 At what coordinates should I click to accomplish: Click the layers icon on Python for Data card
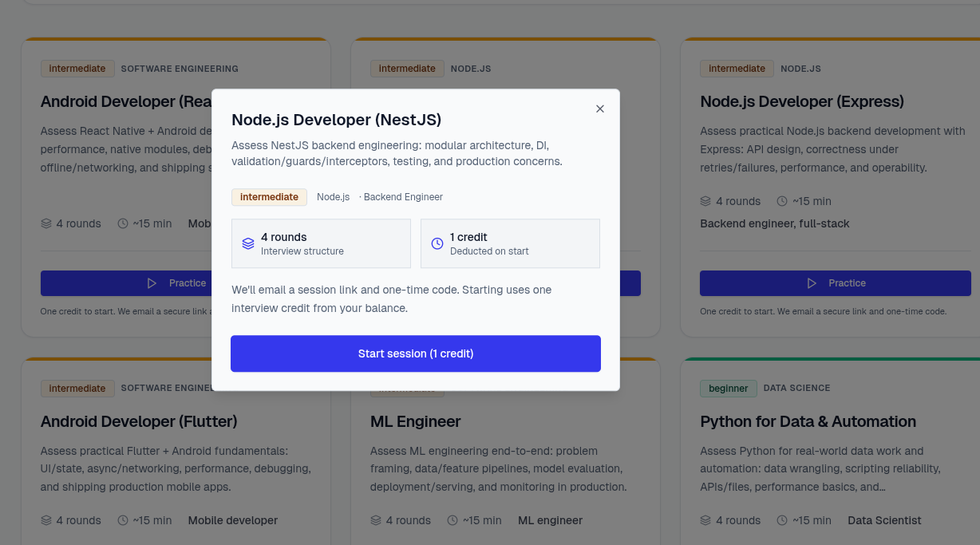coord(705,520)
